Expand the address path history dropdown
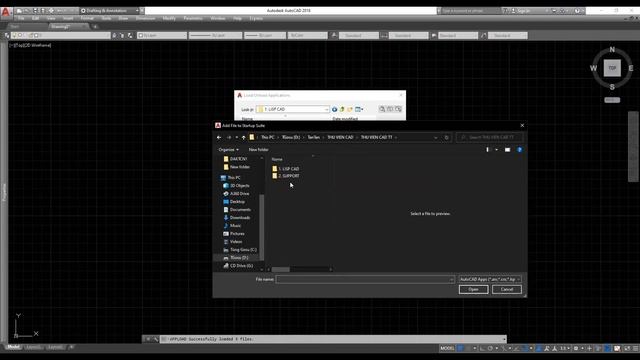The height and width of the screenshot is (360, 640). pos(436,138)
